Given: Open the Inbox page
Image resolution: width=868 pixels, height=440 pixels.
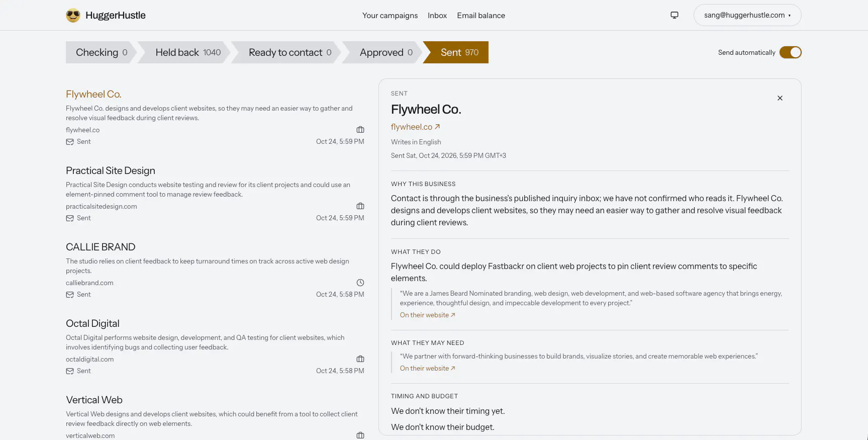Looking at the screenshot, I should pyautogui.click(x=437, y=16).
